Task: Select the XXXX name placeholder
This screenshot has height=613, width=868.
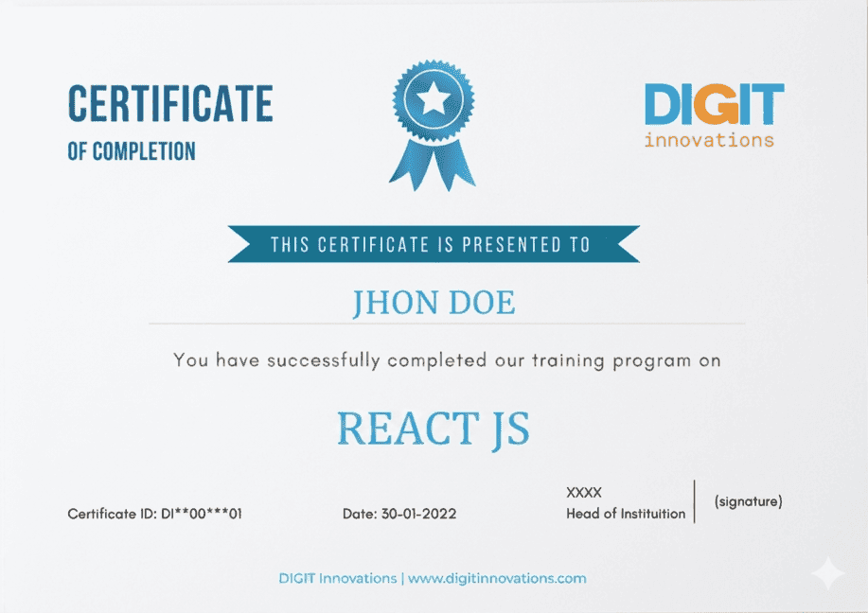Action: 583,493
